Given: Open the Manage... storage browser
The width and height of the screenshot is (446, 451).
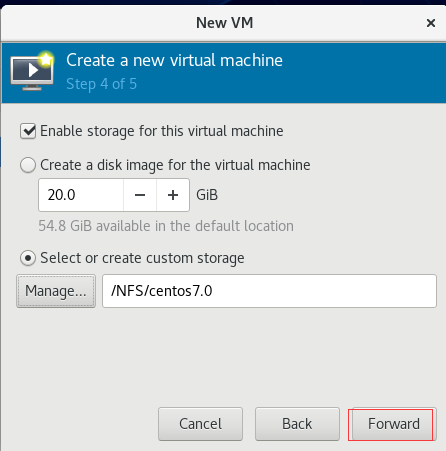Looking at the screenshot, I should tap(56, 291).
